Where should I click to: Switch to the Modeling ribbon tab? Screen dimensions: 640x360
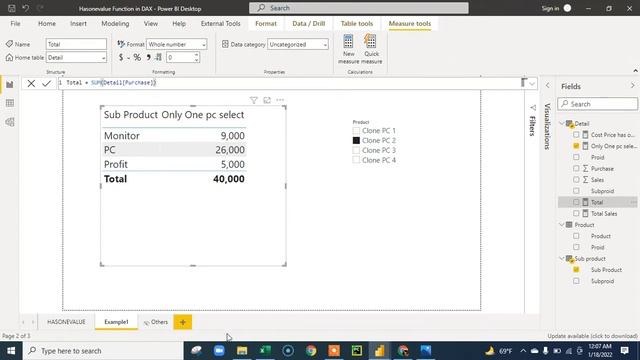pos(115,24)
